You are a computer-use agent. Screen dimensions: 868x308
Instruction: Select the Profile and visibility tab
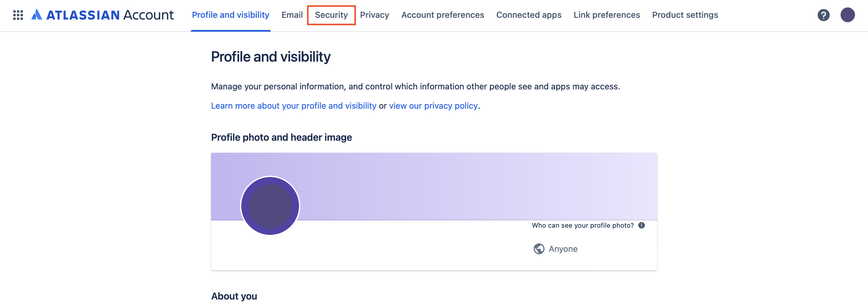(230, 15)
